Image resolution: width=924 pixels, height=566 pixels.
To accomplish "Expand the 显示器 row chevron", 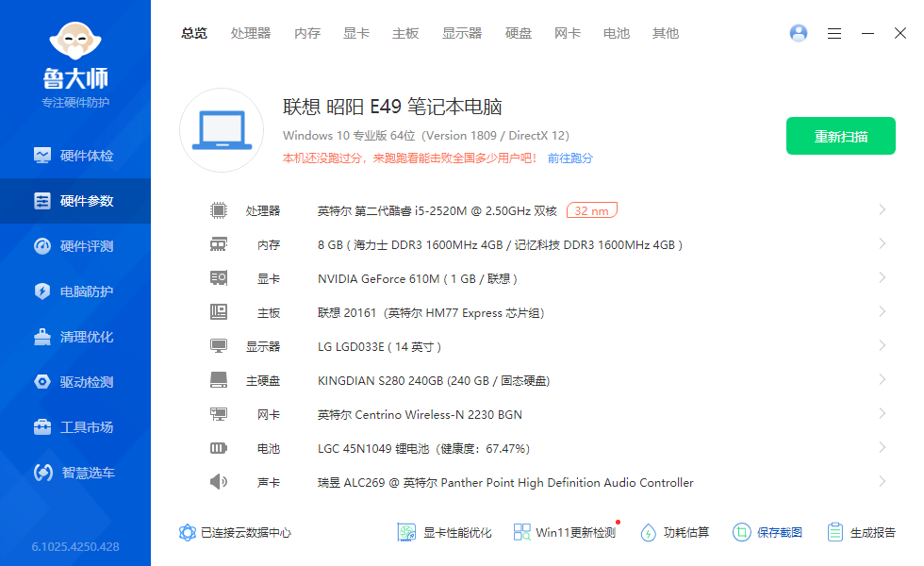I will tap(883, 345).
